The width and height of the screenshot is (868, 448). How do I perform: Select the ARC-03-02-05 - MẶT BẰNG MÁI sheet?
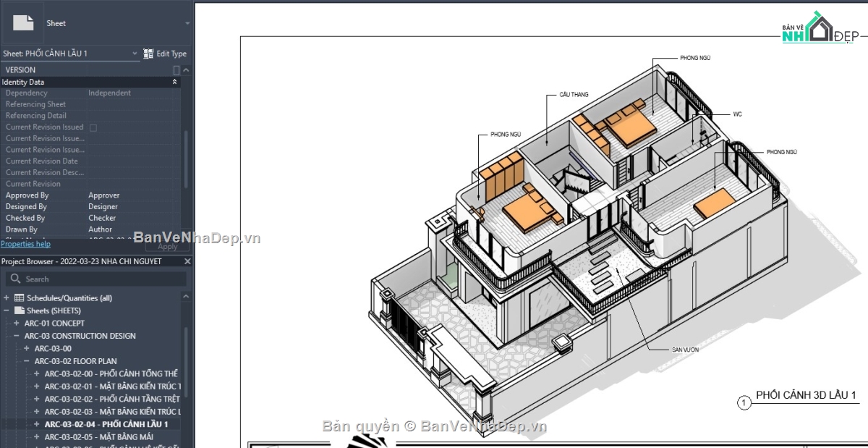(99, 437)
